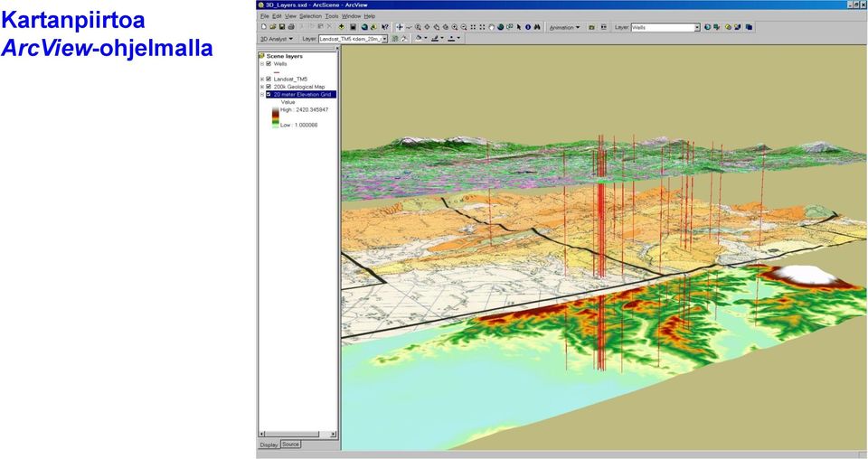Click the Find binoculars icon
Screen dimensions: 868x459
tap(537, 26)
